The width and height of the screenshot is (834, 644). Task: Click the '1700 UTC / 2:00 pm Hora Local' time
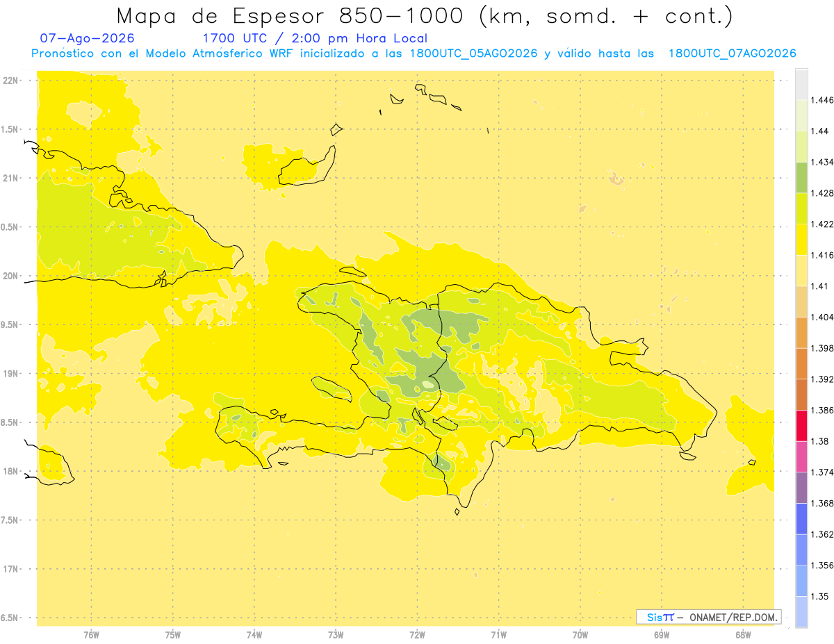315,39
